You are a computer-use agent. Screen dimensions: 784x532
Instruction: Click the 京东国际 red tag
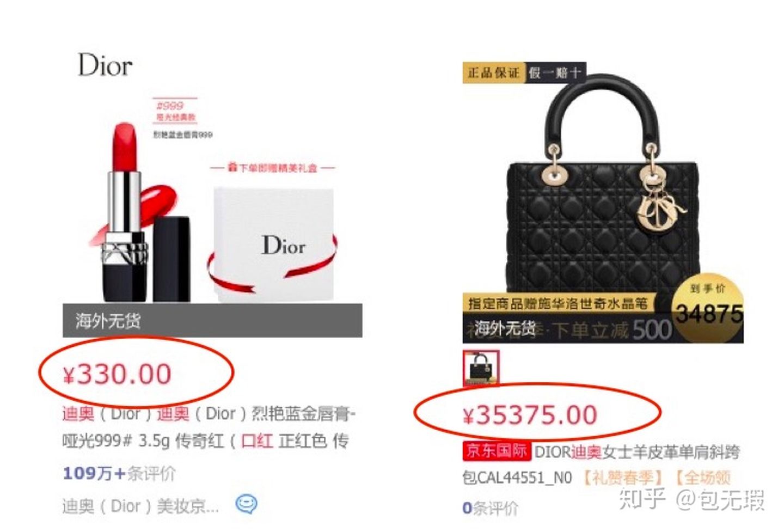[496, 451]
